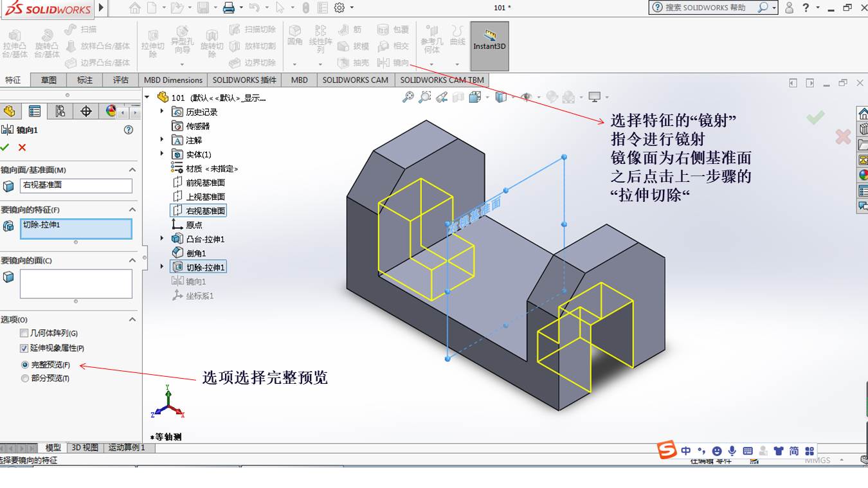Expand the 注解 tree node
Screen dimensions: 868x488
[162, 140]
